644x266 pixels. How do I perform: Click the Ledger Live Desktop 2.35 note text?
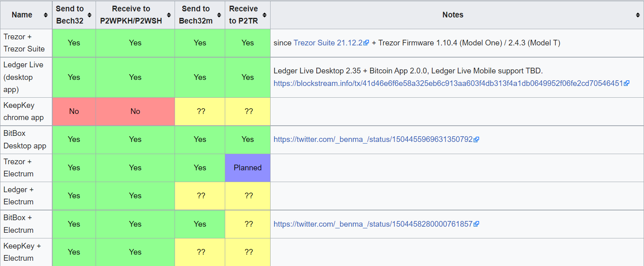[x=408, y=71]
